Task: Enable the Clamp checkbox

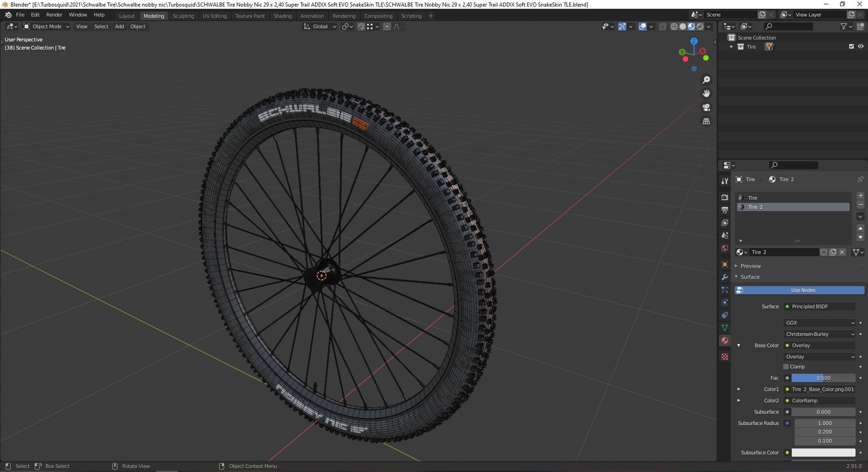Action: point(786,367)
